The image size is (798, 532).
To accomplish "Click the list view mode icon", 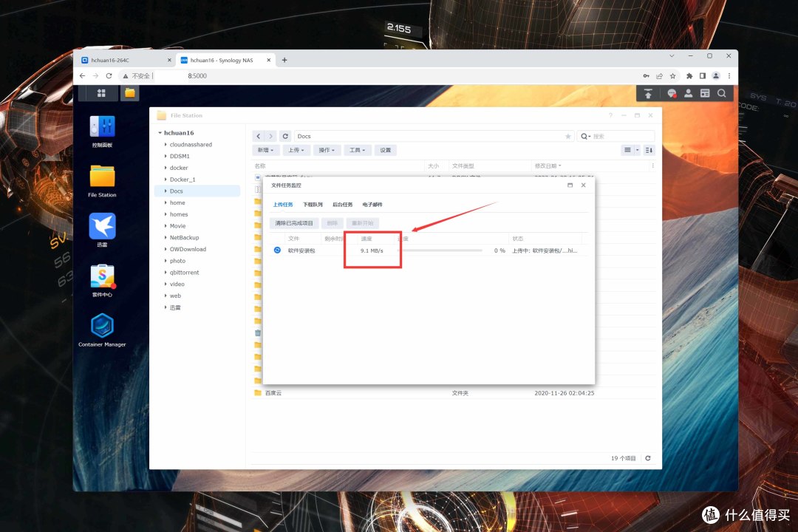I will tap(627, 150).
